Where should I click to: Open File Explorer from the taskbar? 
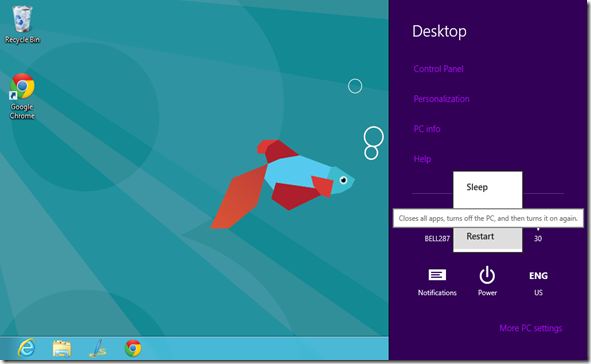[62, 348]
